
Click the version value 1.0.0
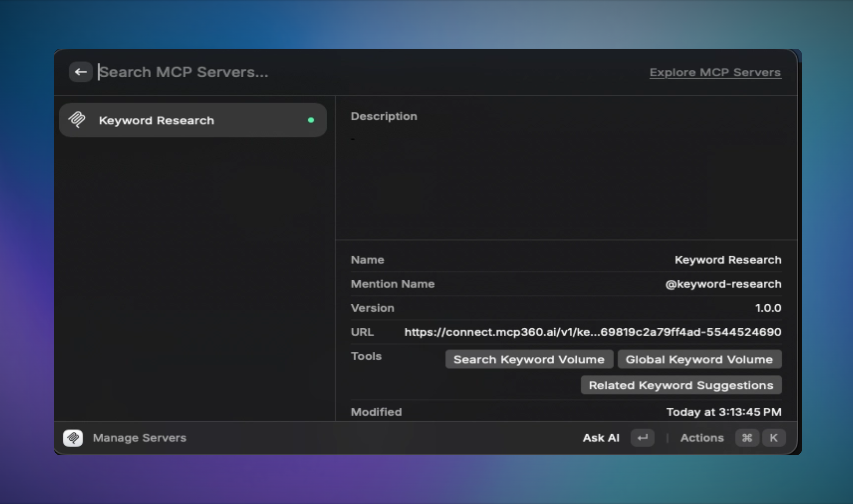768,308
